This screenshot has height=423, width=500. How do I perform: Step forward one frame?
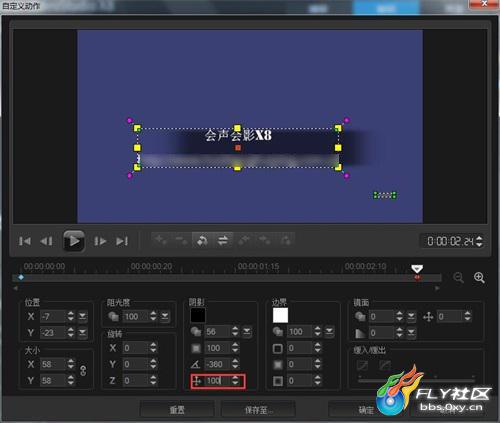100,241
